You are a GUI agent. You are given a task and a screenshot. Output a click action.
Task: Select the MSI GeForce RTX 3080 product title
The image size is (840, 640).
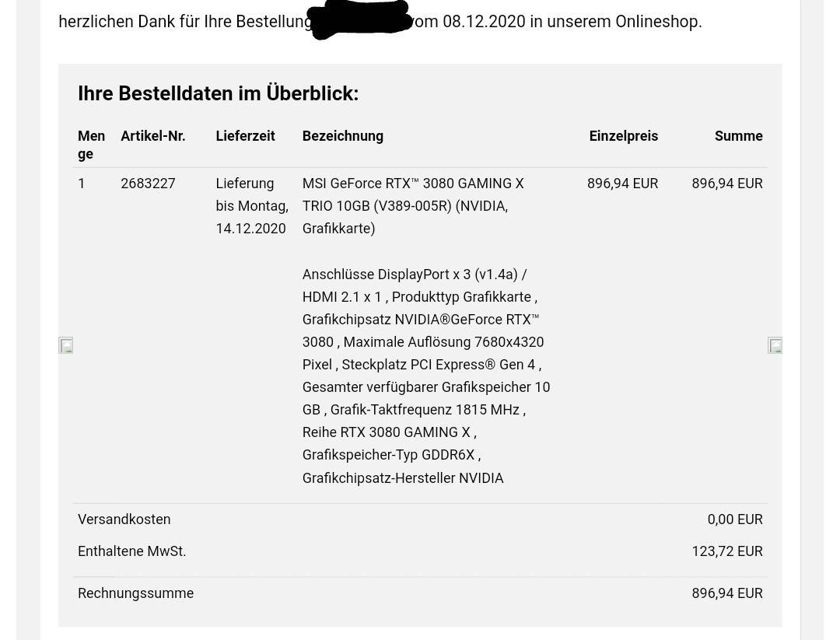coord(413,205)
